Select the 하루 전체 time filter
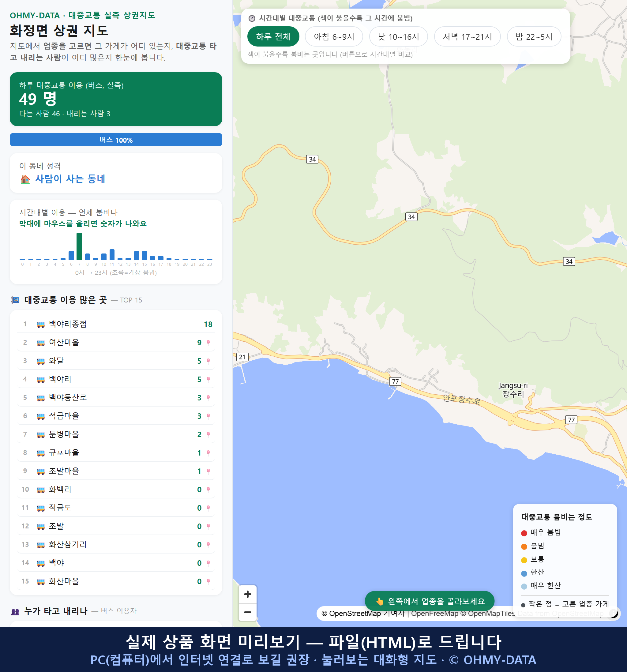 (x=273, y=36)
